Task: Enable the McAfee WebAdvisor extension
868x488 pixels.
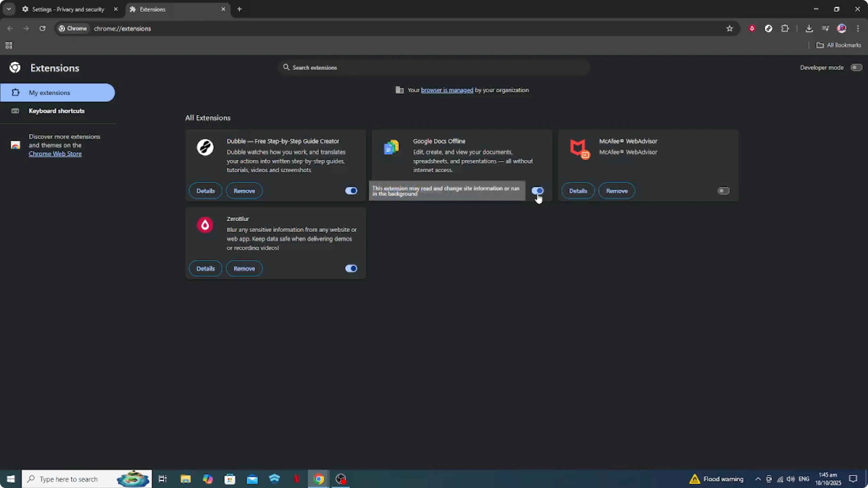Action: click(723, 191)
